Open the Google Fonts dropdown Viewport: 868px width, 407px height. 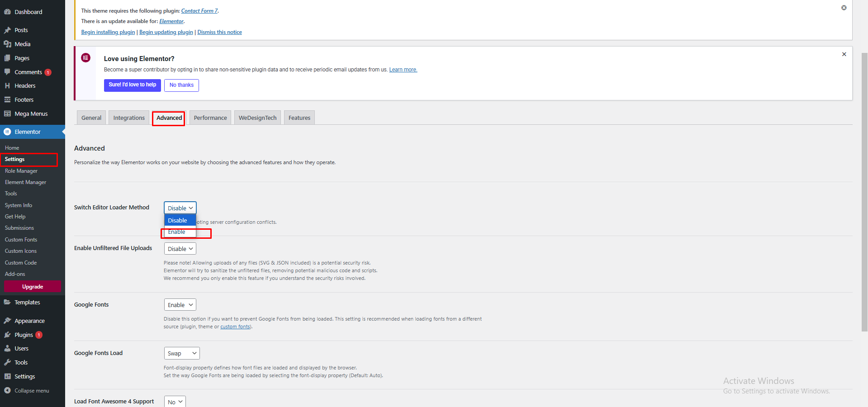(180, 305)
